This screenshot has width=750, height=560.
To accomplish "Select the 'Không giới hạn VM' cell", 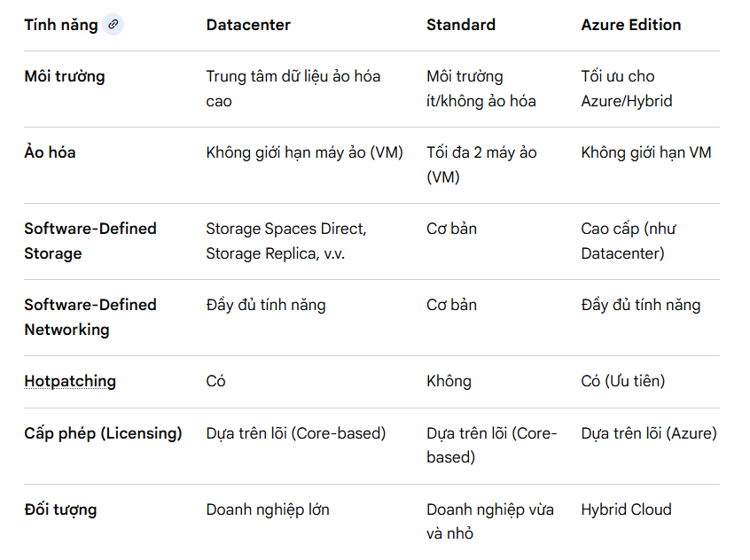I will pos(646,152).
